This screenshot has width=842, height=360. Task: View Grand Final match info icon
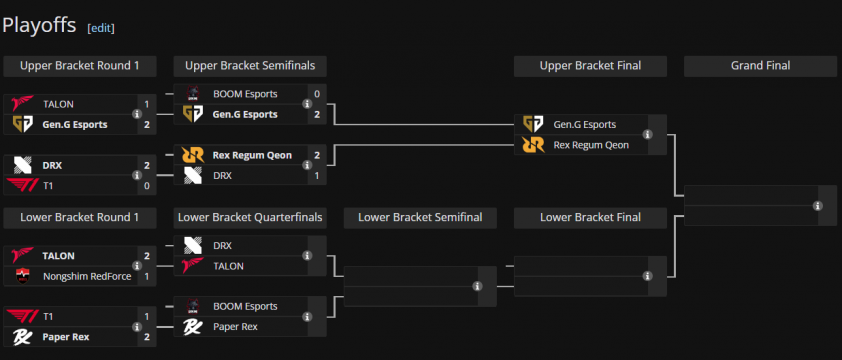click(818, 205)
